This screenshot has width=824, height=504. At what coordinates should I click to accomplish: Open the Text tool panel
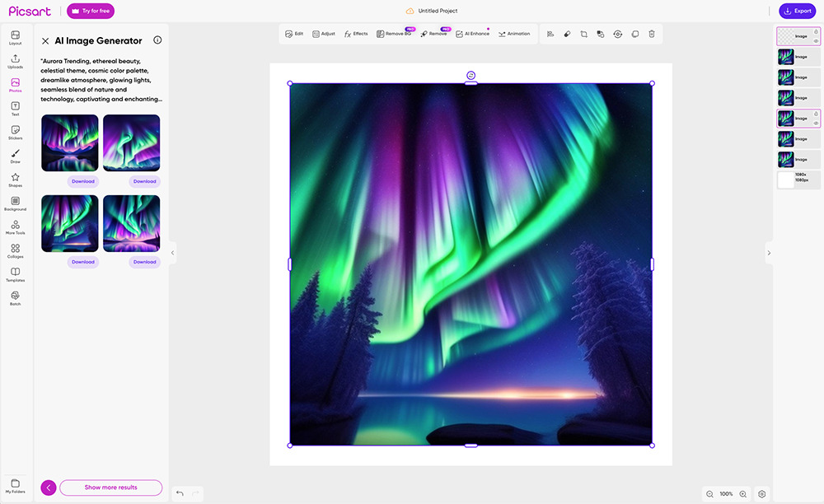pos(15,110)
